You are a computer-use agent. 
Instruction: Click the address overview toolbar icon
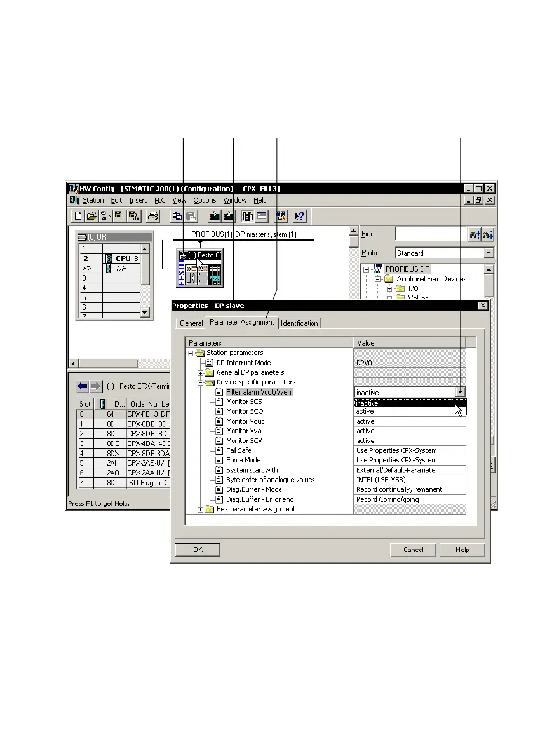point(262,216)
